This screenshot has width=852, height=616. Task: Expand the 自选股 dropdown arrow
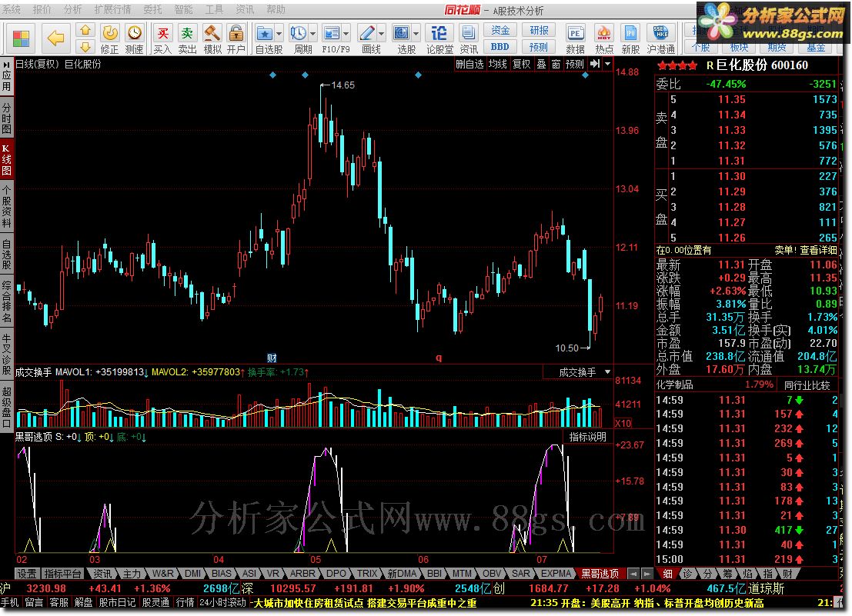pyautogui.click(x=279, y=34)
